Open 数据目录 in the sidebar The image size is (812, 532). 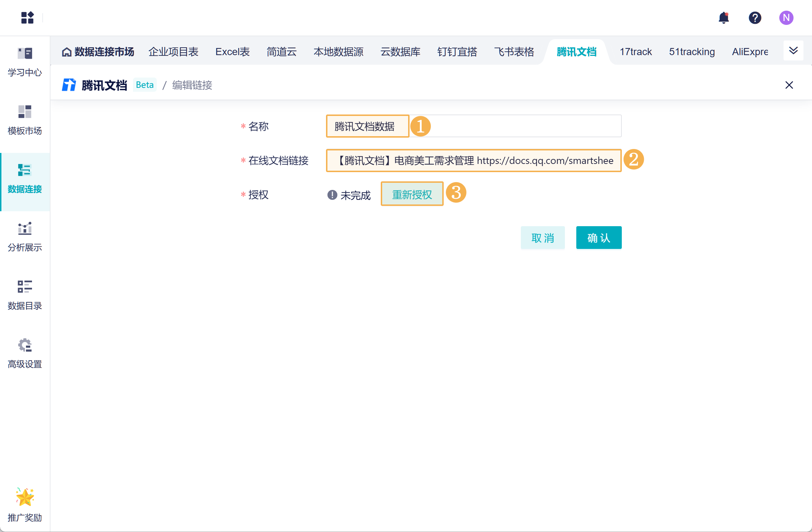[x=25, y=295]
